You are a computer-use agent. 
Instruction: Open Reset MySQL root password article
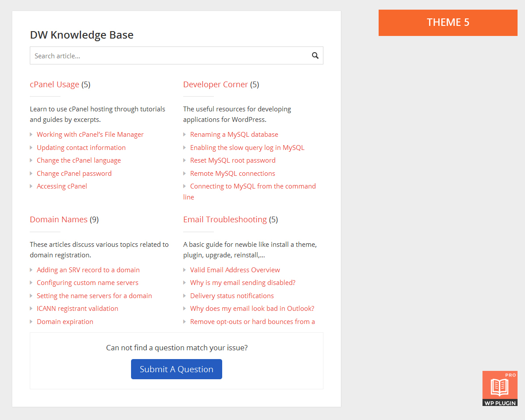(233, 160)
